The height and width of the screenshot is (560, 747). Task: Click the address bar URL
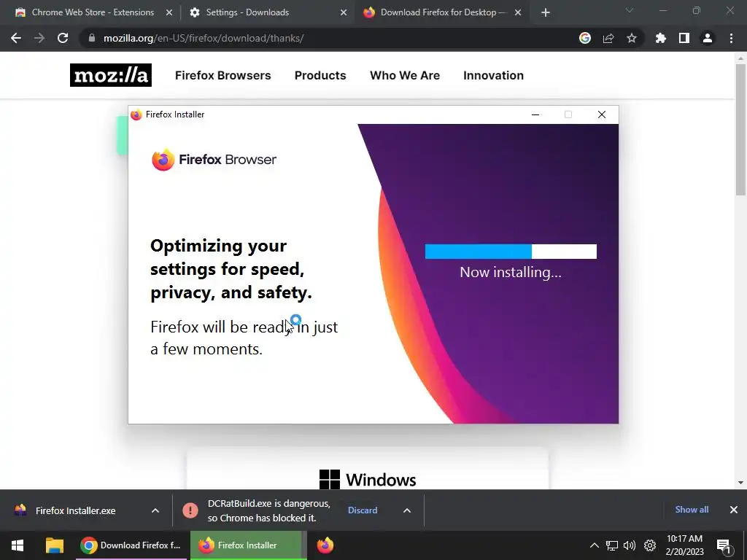click(204, 38)
